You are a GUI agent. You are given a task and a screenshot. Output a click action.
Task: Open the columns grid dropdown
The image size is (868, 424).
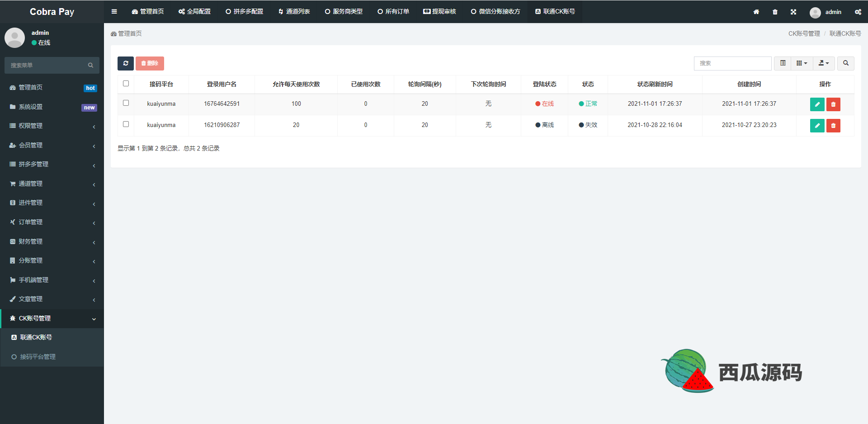click(802, 63)
